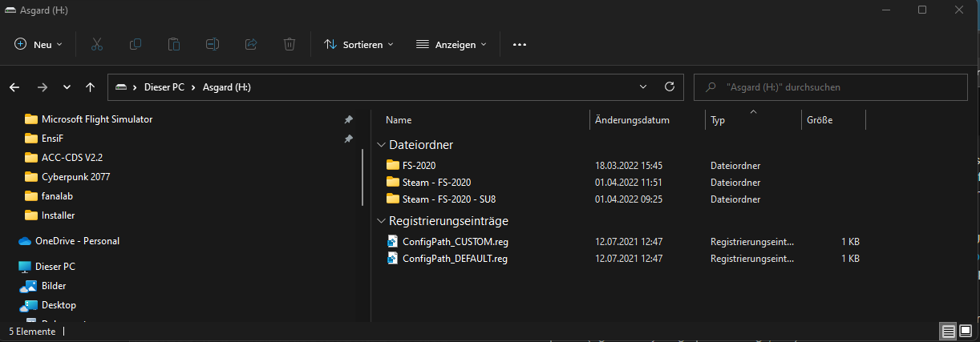
Task: Unpin Microsoft Flight Simulator pin icon
Action: 348,119
